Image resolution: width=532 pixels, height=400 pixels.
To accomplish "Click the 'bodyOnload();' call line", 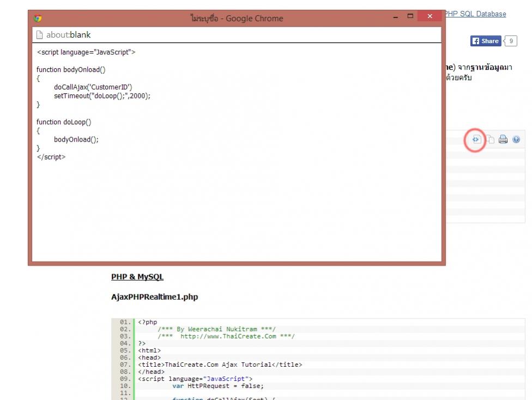I will click(76, 140).
